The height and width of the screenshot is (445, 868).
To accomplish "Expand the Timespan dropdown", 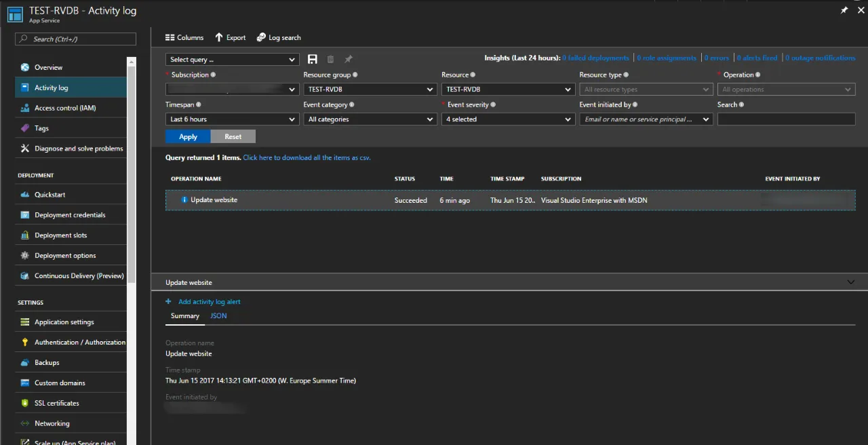I will click(232, 119).
